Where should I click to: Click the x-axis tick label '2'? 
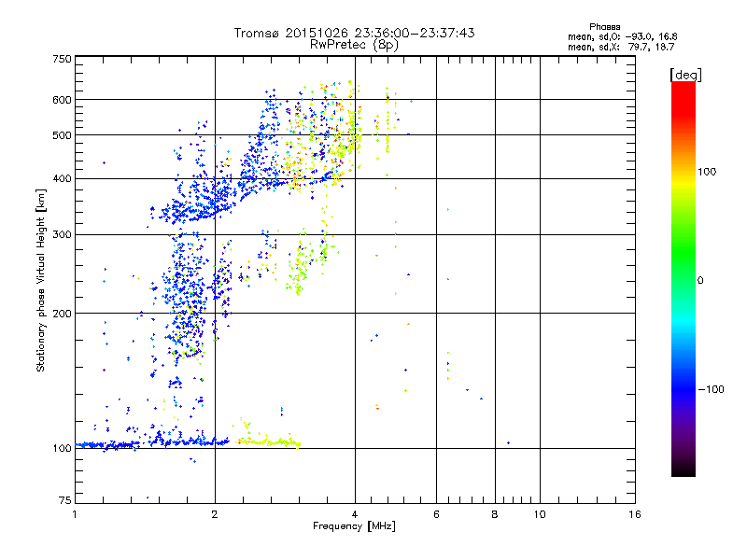click(x=215, y=514)
